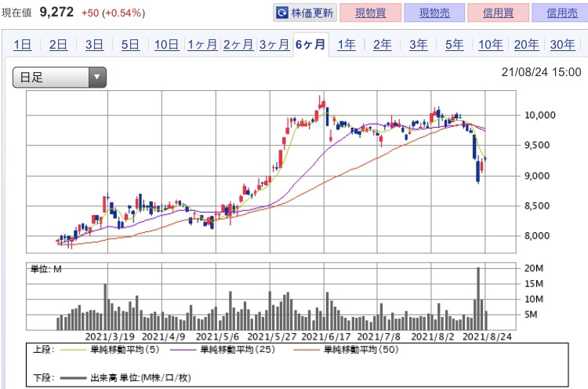Screen dimensions: 588x389
Task: Switch chart to 10日 range
Action: point(166,45)
